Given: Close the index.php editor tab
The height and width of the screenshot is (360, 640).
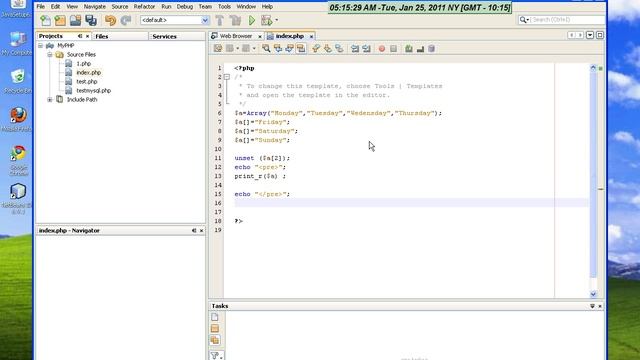Looking at the screenshot, I should pyautogui.click(x=311, y=36).
